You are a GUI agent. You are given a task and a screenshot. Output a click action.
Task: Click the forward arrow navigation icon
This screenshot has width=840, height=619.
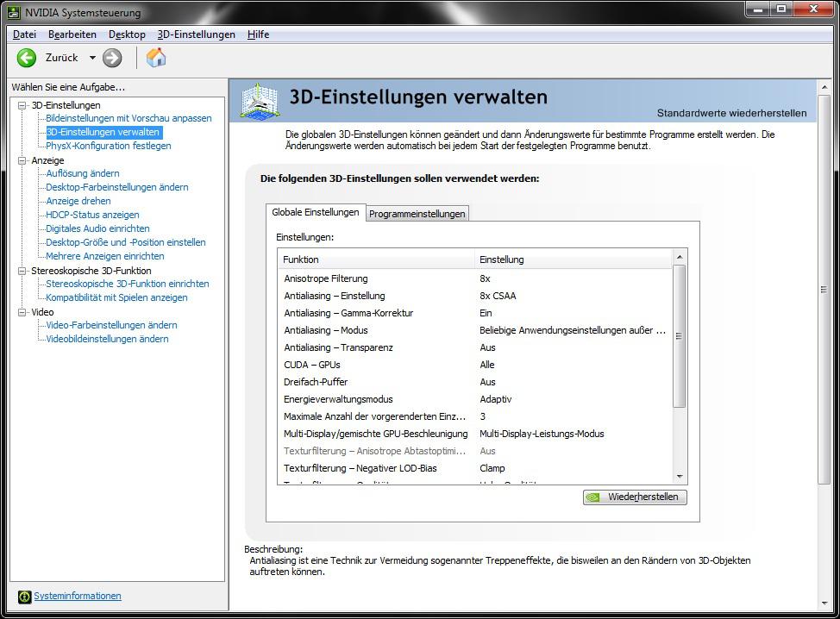pos(112,58)
